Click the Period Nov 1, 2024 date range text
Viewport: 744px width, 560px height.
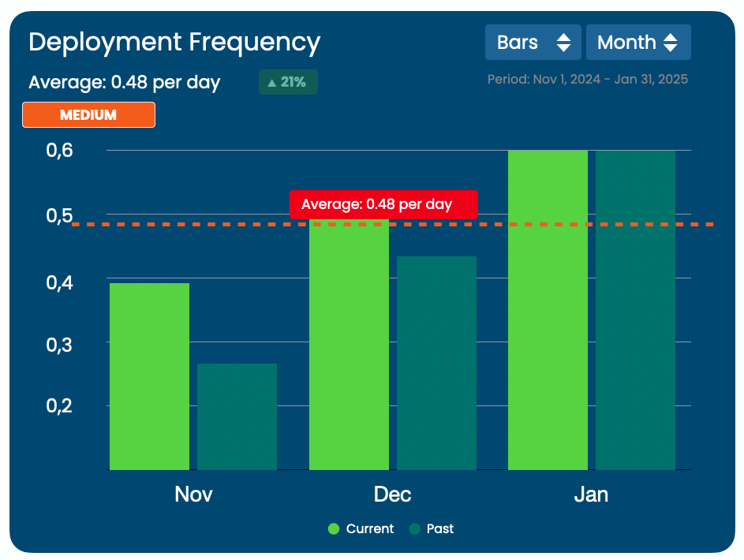point(588,79)
